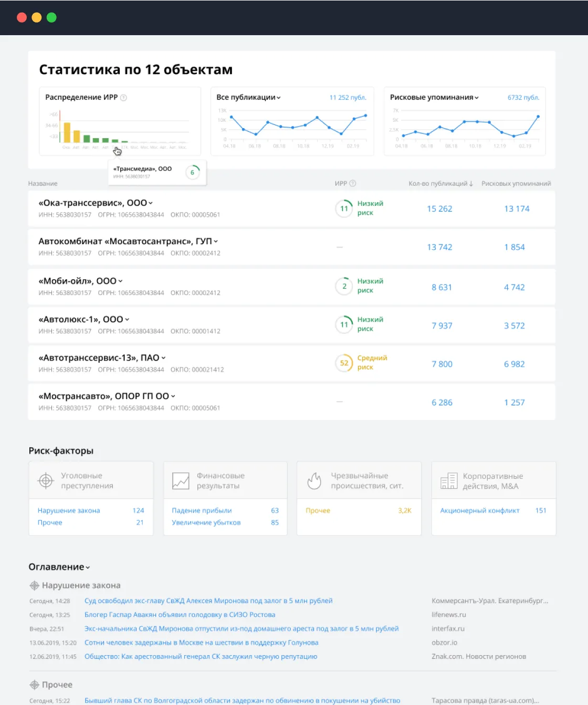Open 6 982 risk mentions for Автотранссервис-13
This screenshot has width=588, height=705.
pos(514,364)
